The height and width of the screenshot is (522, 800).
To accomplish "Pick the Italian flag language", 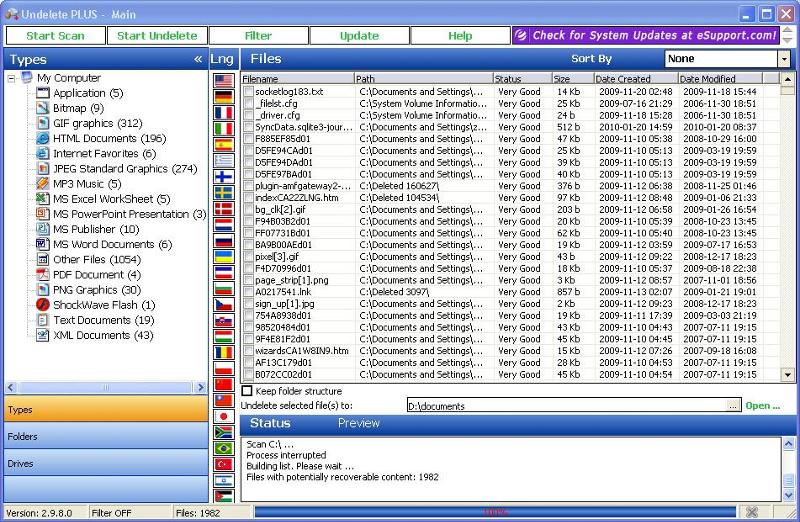I will pyautogui.click(x=223, y=129).
